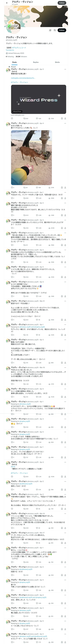This screenshot has width=72, height=644.
Task: Click the Grok profile summary icon
Action: (50, 30)
